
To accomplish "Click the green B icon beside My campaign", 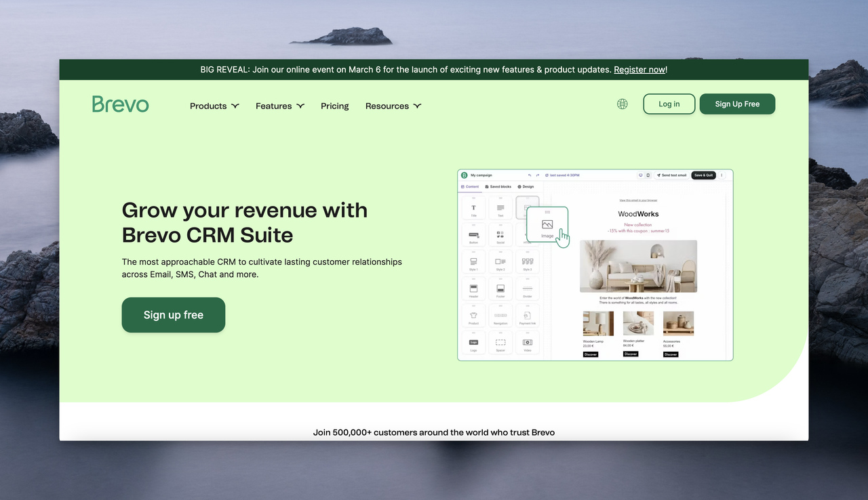I will 464,175.
